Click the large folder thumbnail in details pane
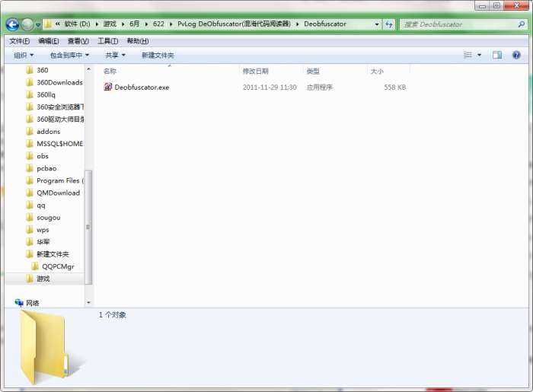Image resolution: width=533 pixels, height=392 pixels. pyautogui.click(x=50, y=348)
